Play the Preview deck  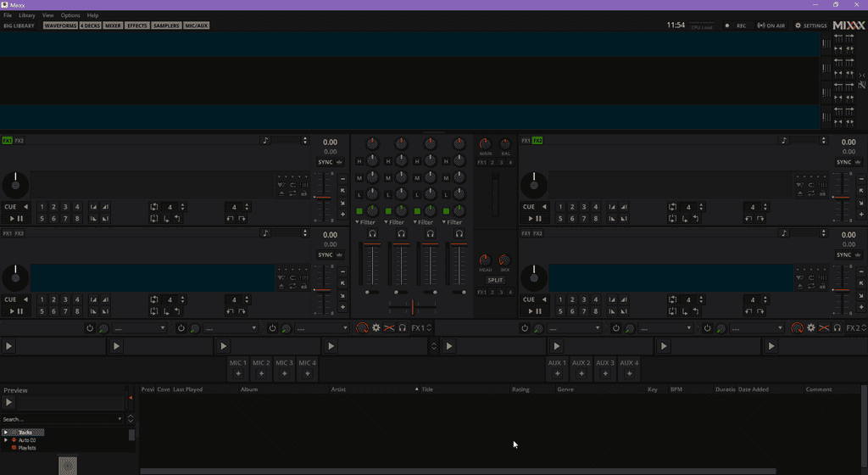(8, 402)
